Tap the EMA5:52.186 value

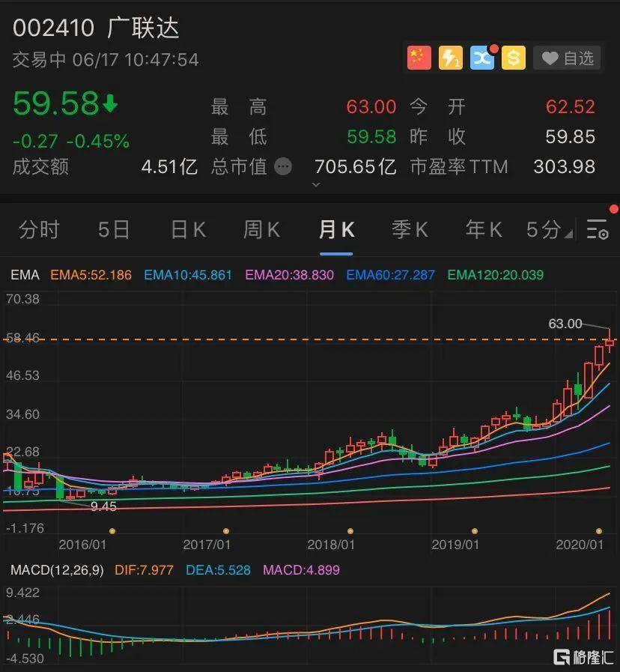coord(91,275)
